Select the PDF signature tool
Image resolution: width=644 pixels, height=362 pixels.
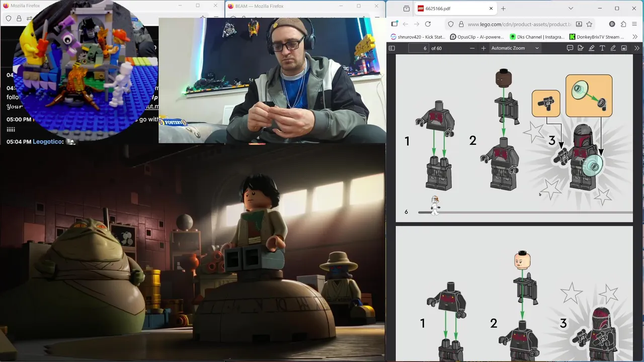coord(581,48)
